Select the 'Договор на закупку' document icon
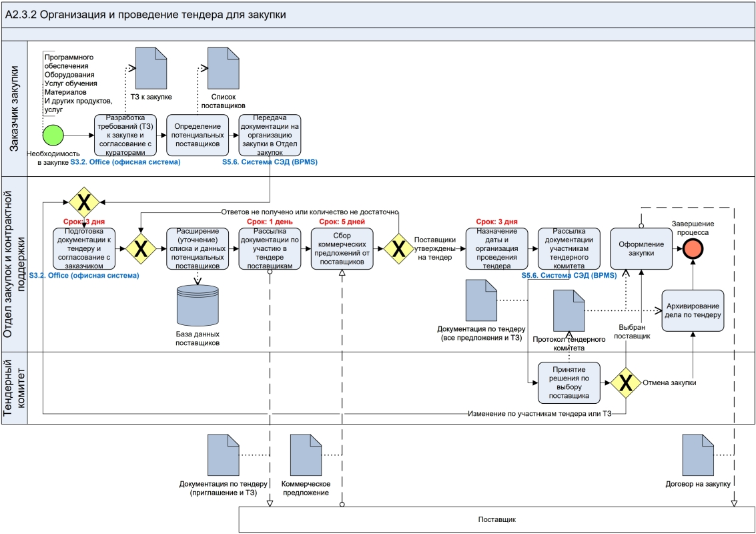 697,454
